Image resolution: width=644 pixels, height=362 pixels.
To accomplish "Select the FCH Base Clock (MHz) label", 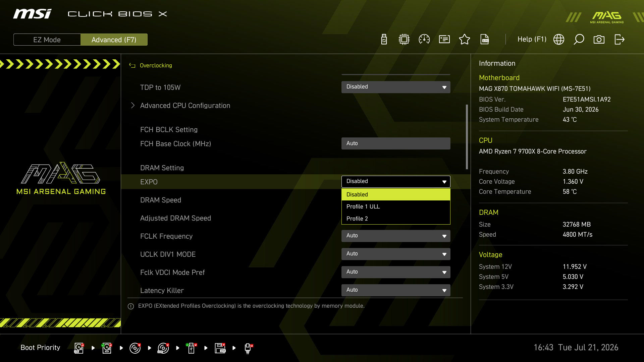I will point(175,144).
